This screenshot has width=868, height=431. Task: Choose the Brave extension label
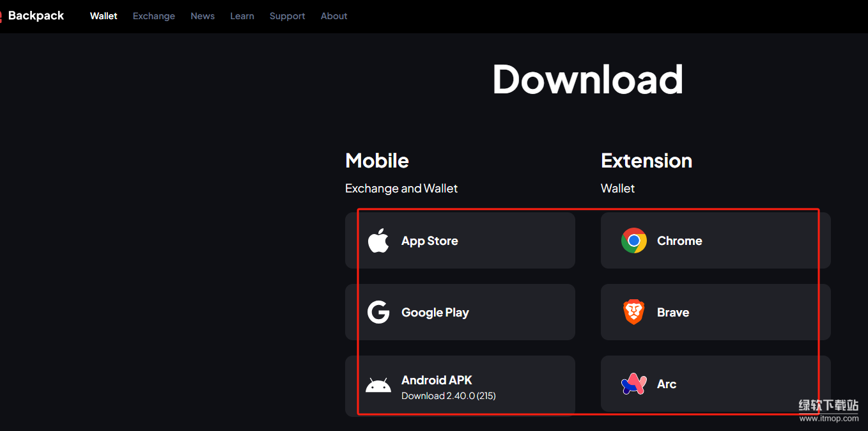click(673, 313)
